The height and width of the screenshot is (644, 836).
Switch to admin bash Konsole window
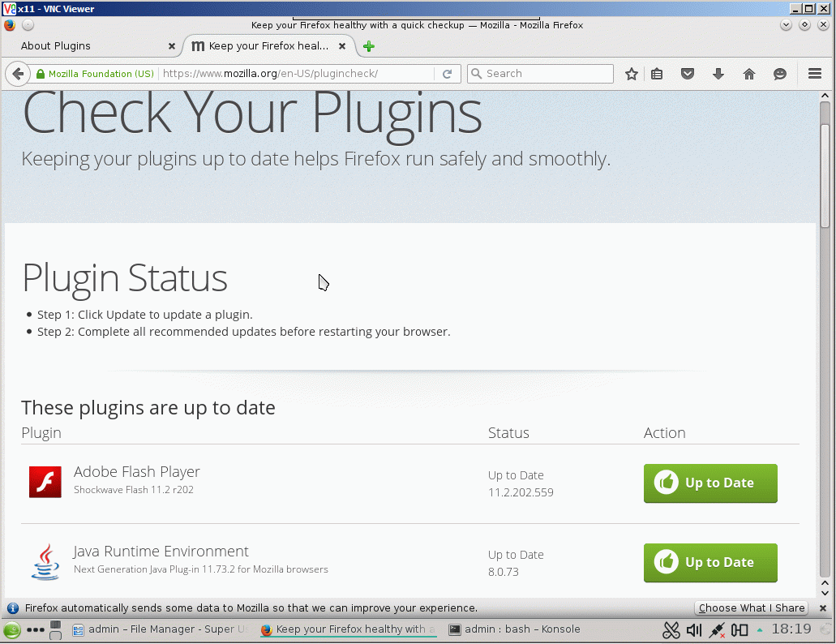(515, 629)
